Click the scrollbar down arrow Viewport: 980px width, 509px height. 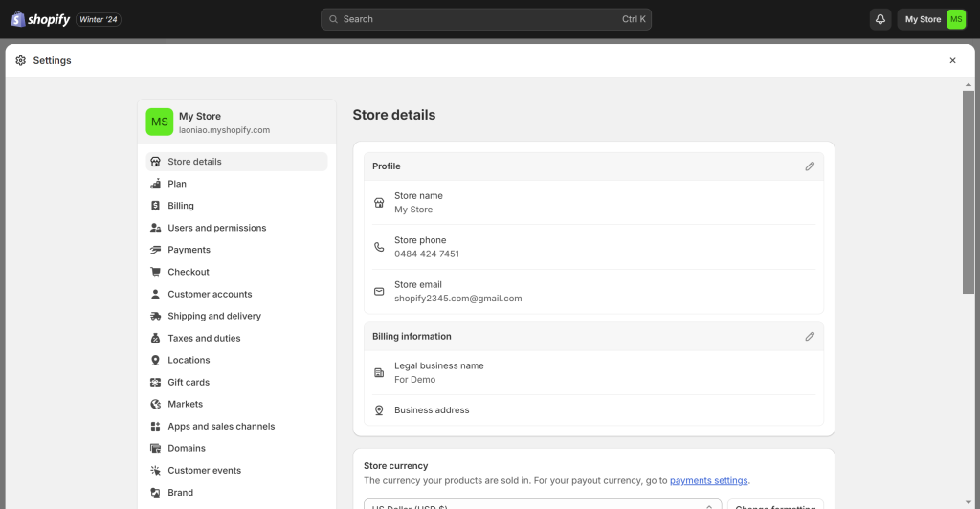(969, 502)
